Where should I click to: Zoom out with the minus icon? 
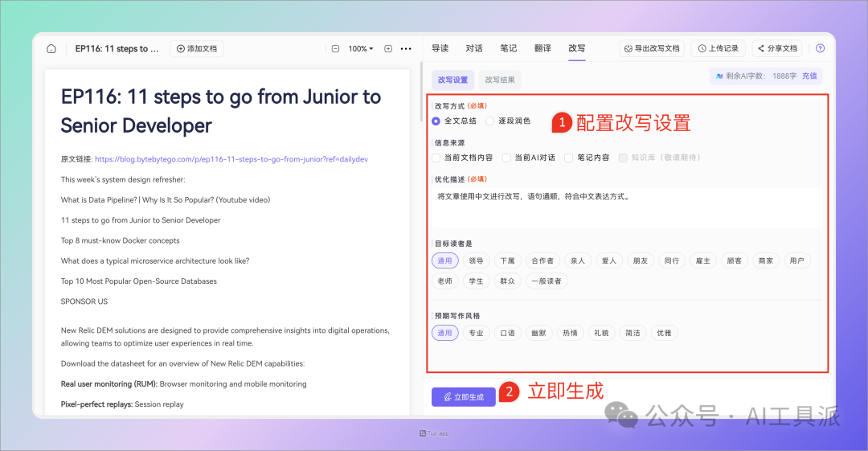(x=335, y=49)
